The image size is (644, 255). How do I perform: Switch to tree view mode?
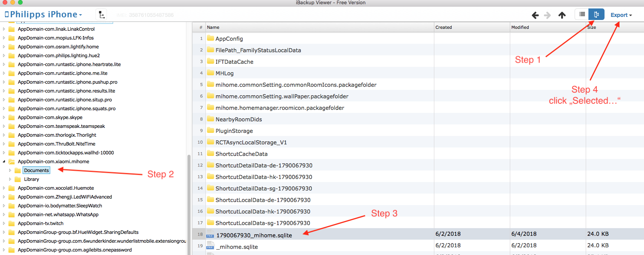596,15
